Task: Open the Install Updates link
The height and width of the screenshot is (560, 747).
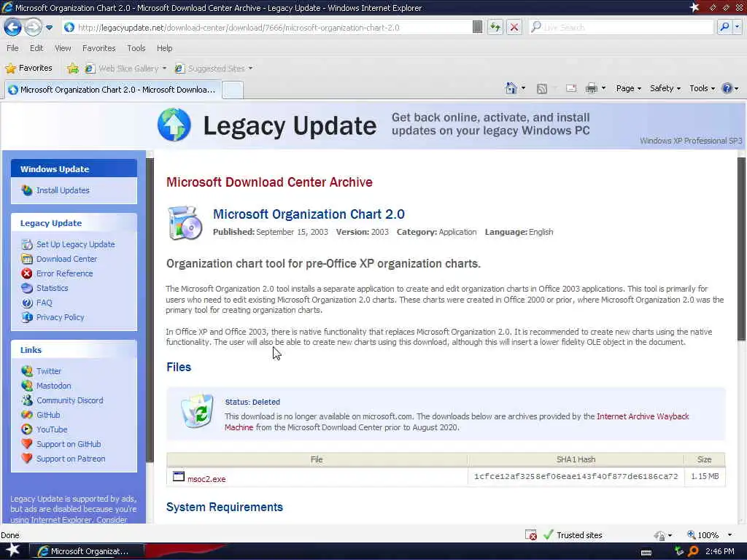Action: pos(63,190)
